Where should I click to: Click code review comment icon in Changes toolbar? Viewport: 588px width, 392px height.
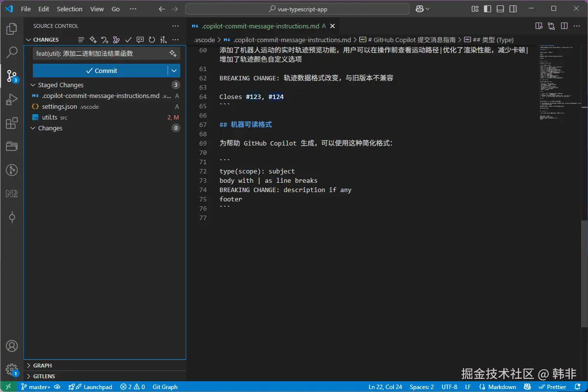coord(140,40)
